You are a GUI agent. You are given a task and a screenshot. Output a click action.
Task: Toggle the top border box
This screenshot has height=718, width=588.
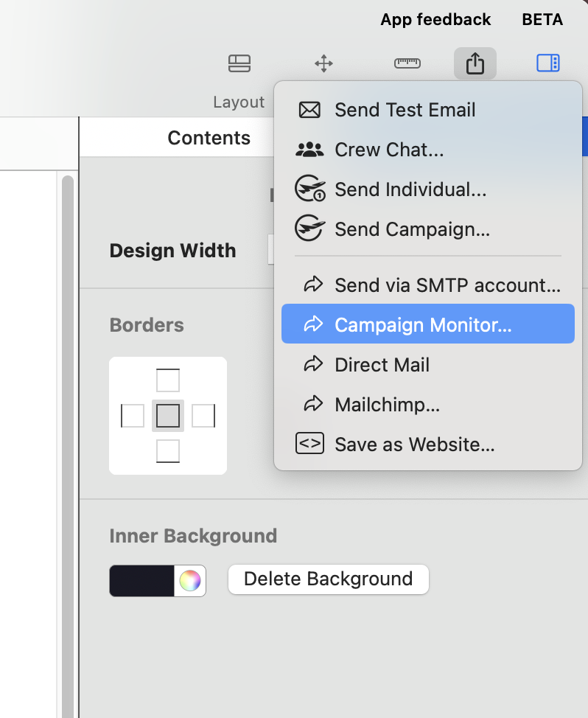coord(168,380)
